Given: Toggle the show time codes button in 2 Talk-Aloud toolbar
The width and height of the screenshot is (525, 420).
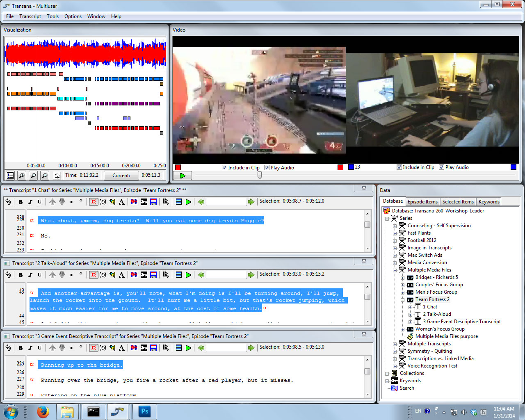Looking at the screenshot, I should [94, 275].
